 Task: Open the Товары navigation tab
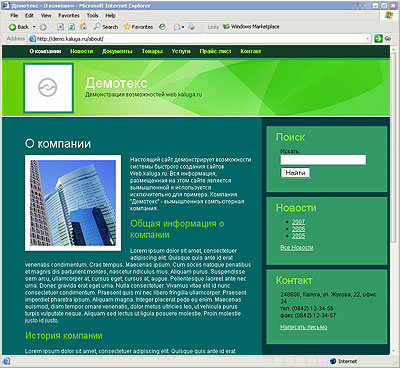coord(152,51)
